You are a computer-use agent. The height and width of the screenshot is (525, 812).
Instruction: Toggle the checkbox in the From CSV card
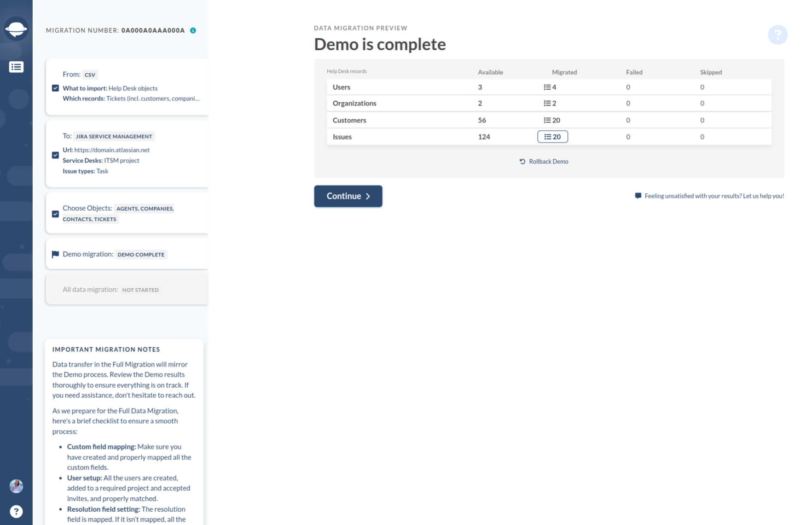click(55, 88)
